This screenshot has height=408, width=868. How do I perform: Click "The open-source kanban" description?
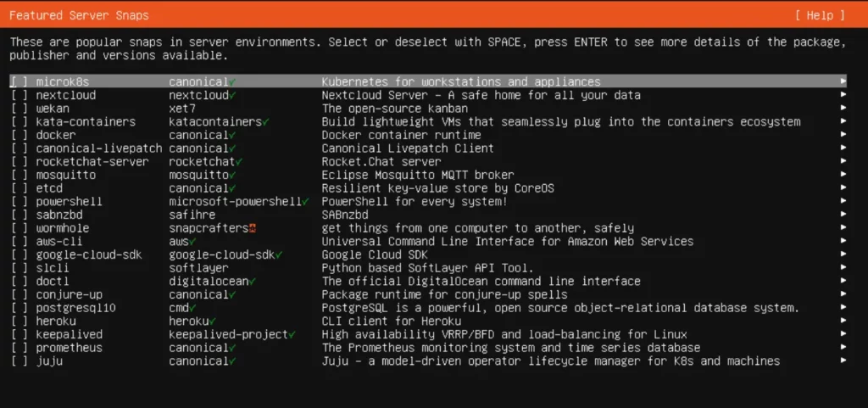(x=395, y=109)
